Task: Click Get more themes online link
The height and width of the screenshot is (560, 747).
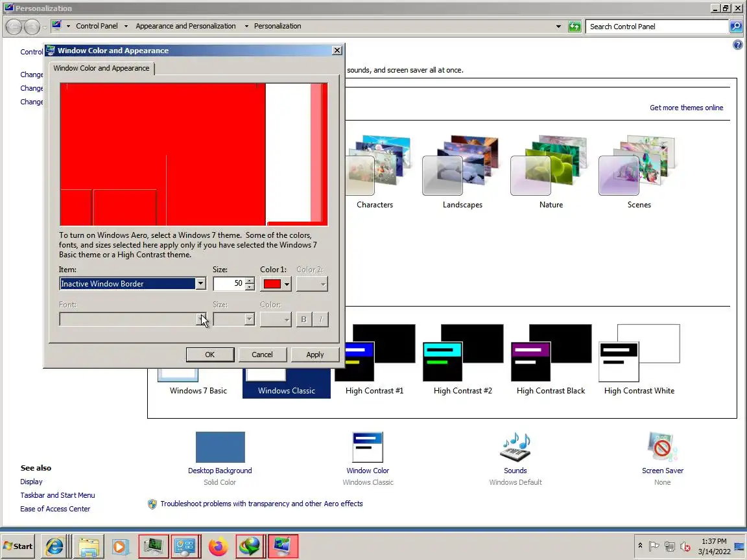Action: tap(686, 108)
